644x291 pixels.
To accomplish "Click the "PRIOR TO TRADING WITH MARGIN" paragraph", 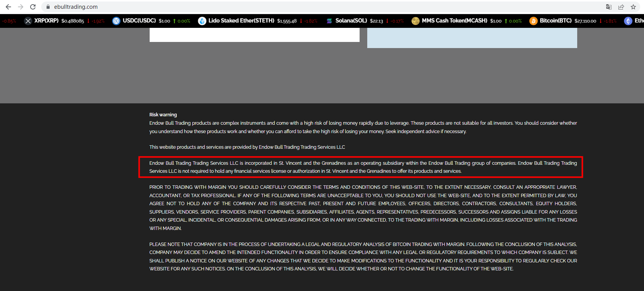I will pyautogui.click(x=363, y=208).
